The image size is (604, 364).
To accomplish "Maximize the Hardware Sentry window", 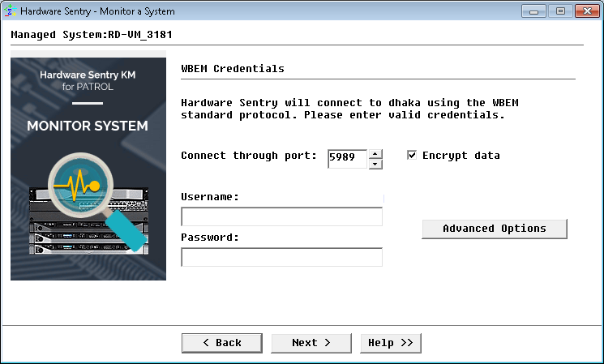I will [x=560, y=11].
